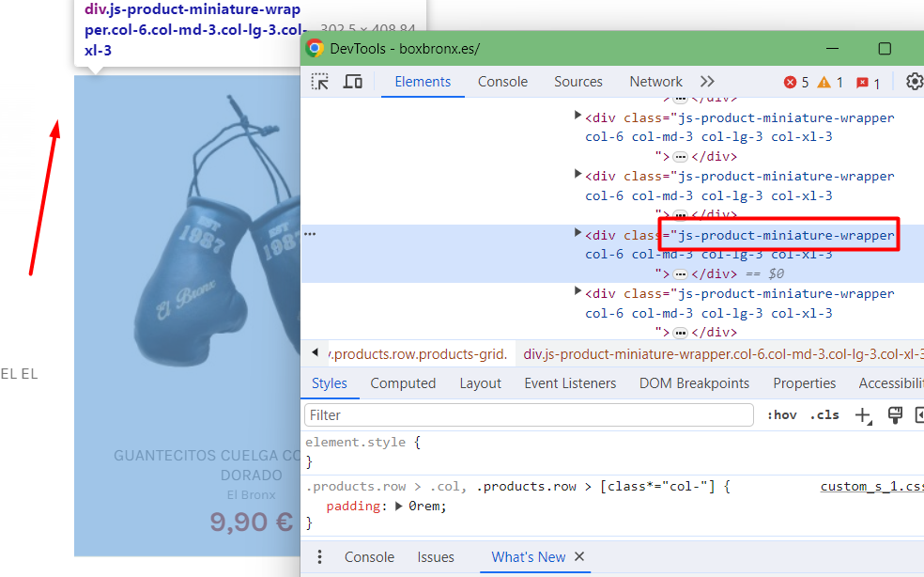The width and height of the screenshot is (924, 577).
Task: Show more DevTools tabs chevron
Action: pyautogui.click(x=707, y=82)
